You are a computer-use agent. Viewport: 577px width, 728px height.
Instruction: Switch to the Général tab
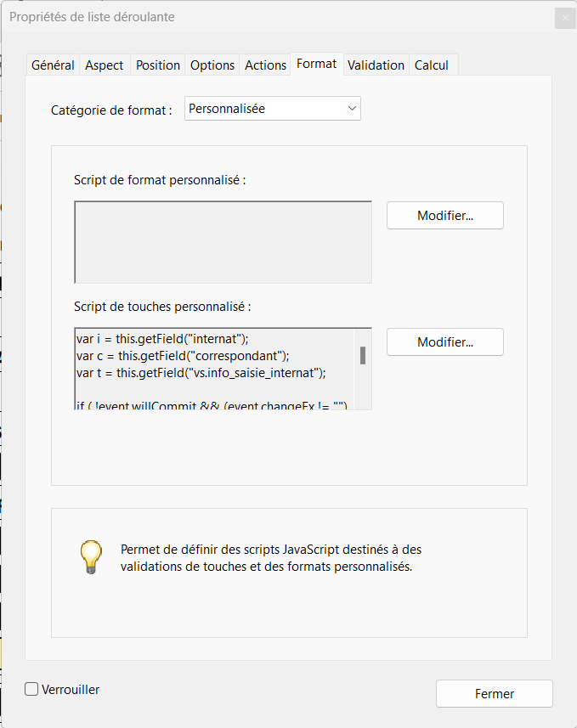click(53, 65)
